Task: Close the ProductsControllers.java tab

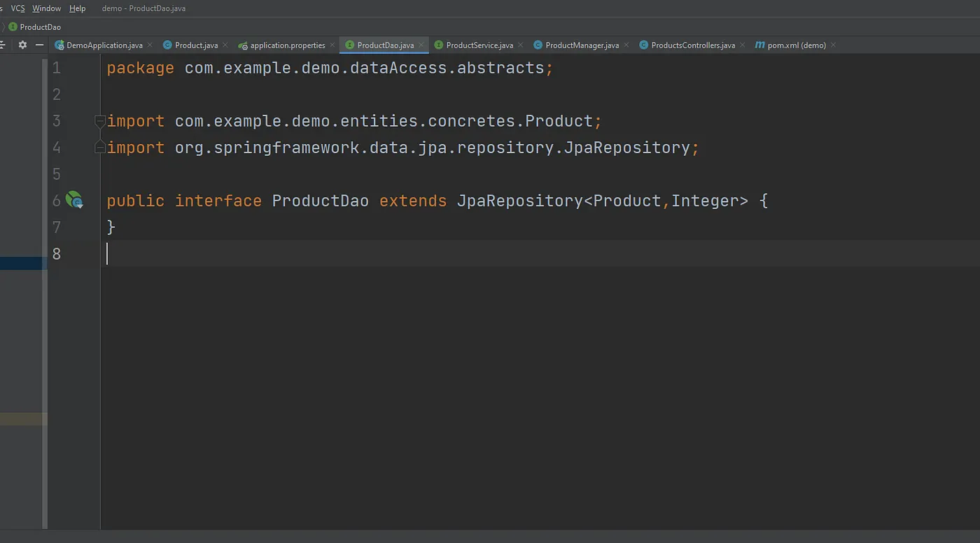Action: (743, 45)
